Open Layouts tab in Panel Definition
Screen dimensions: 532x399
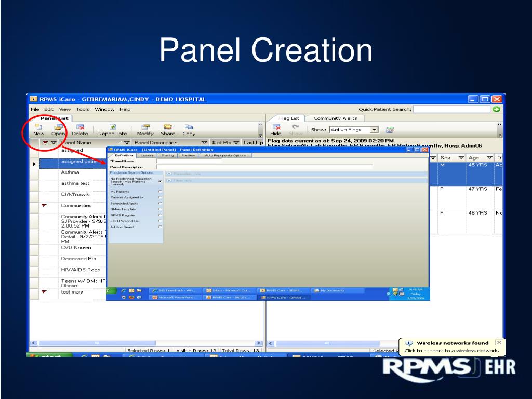click(x=147, y=155)
